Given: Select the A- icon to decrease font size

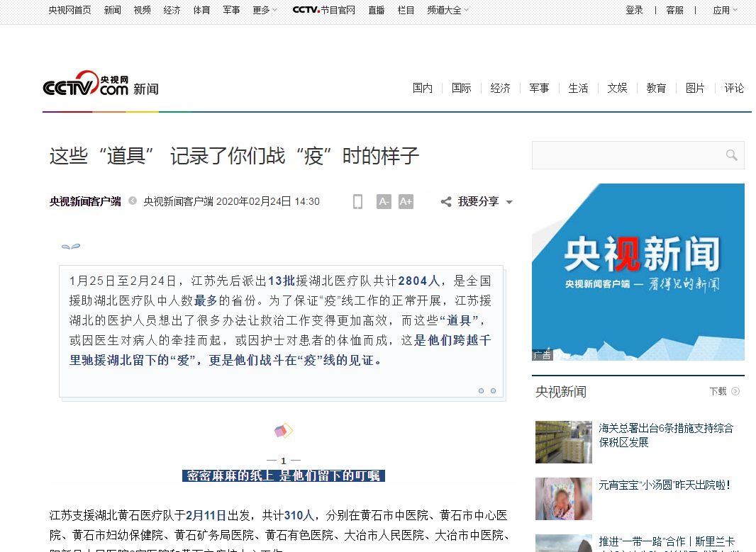Looking at the screenshot, I should coord(384,201).
